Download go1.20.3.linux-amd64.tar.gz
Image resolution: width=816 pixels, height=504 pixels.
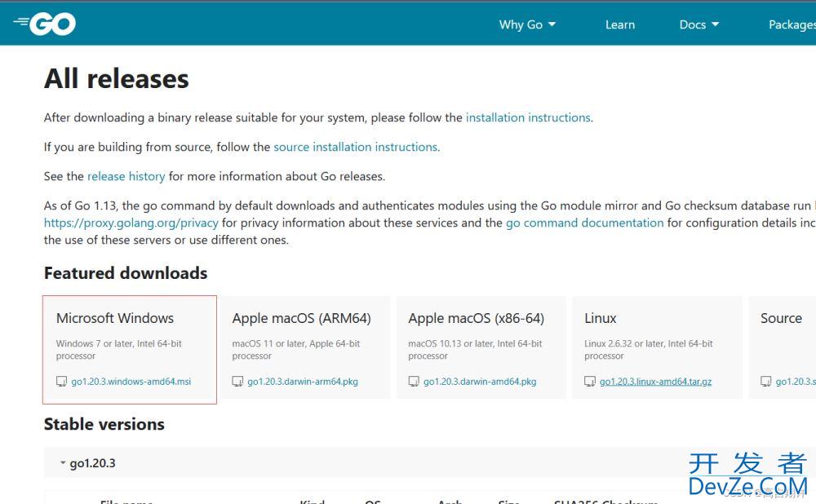pyautogui.click(x=655, y=381)
